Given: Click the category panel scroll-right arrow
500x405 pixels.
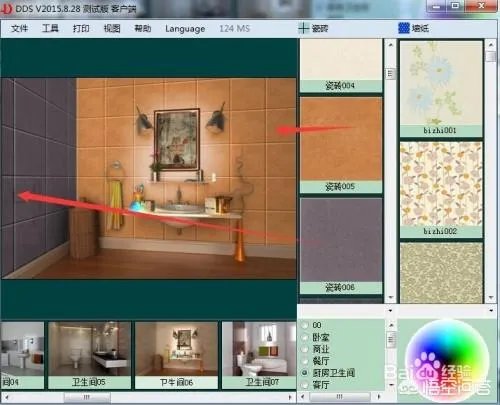Looking at the screenshot, I should pyautogui.click(x=379, y=397).
